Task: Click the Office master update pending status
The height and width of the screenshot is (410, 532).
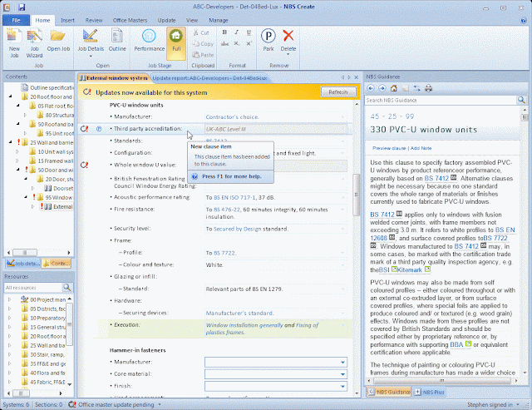Action: [116, 404]
